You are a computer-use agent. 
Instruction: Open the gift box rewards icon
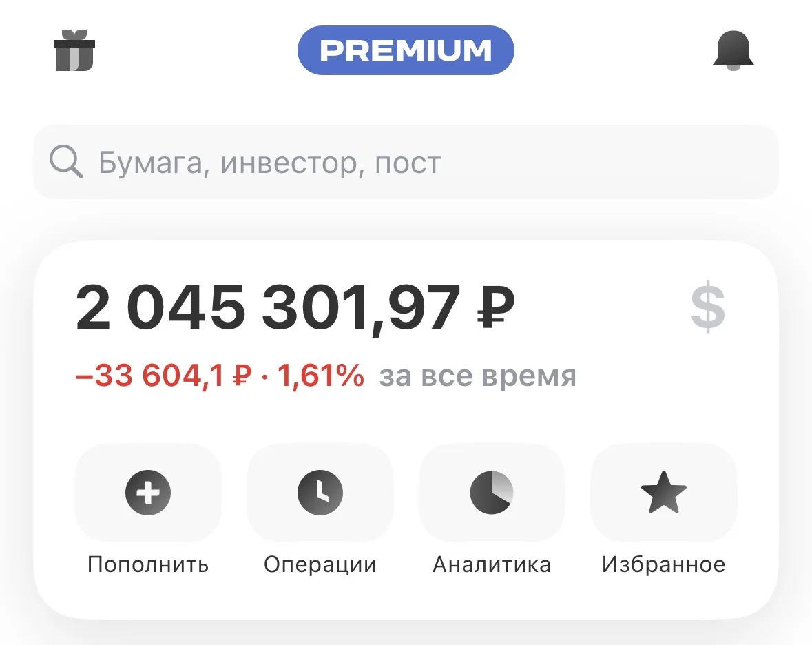point(74,50)
